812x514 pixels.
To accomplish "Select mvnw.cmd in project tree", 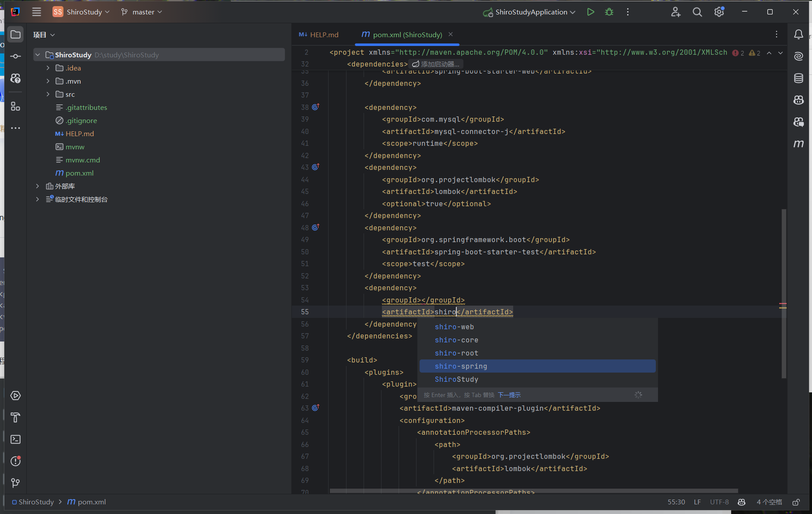I will click(x=83, y=160).
